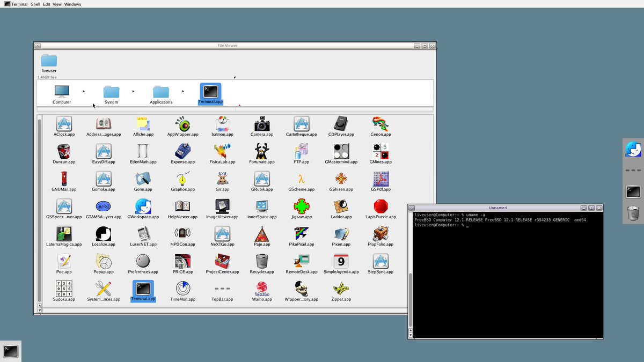The width and height of the screenshot is (644, 362).
Task: Expand the arrow next to Applications folder
Action: coord(183,91)
